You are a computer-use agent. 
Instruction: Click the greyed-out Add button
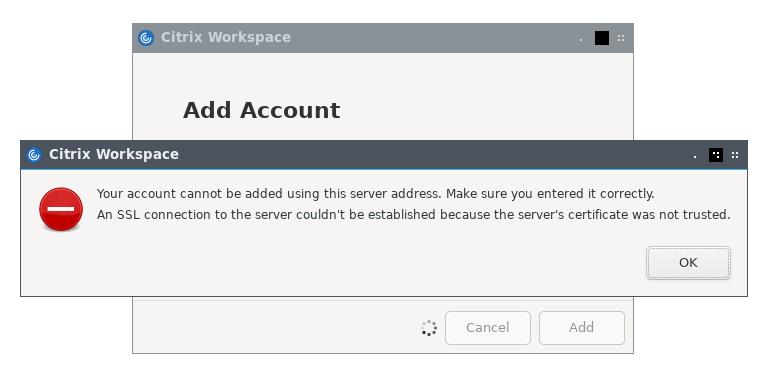(x=582, y=328)
